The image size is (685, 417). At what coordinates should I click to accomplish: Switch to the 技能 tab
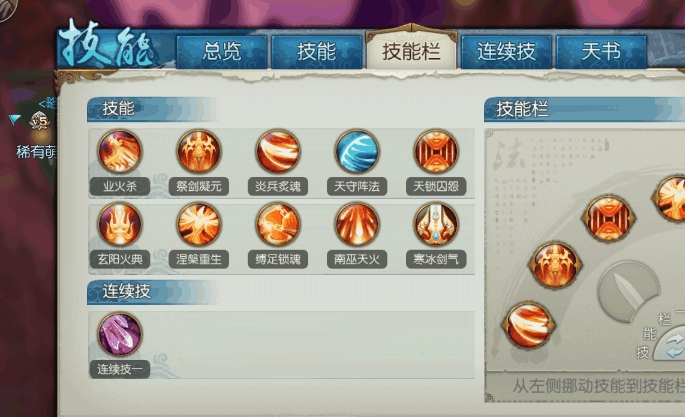tap(317, 52)
